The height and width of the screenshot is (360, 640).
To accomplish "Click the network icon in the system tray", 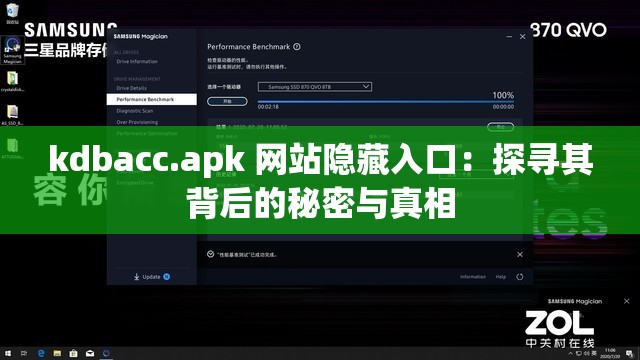I will coord(579,353).
